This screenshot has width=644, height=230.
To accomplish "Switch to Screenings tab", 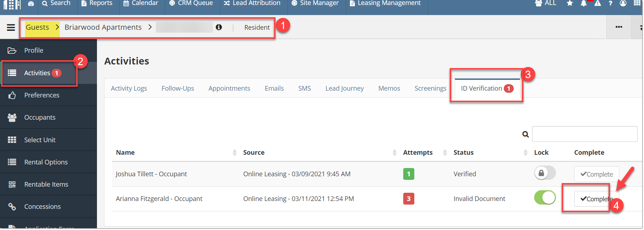I will click(430, 88).
